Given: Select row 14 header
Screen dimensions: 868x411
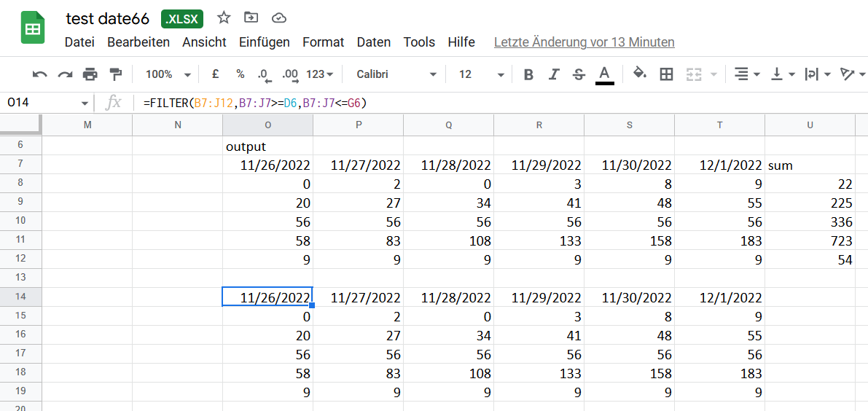Looking at the screenshot, I should click(21, 297).
